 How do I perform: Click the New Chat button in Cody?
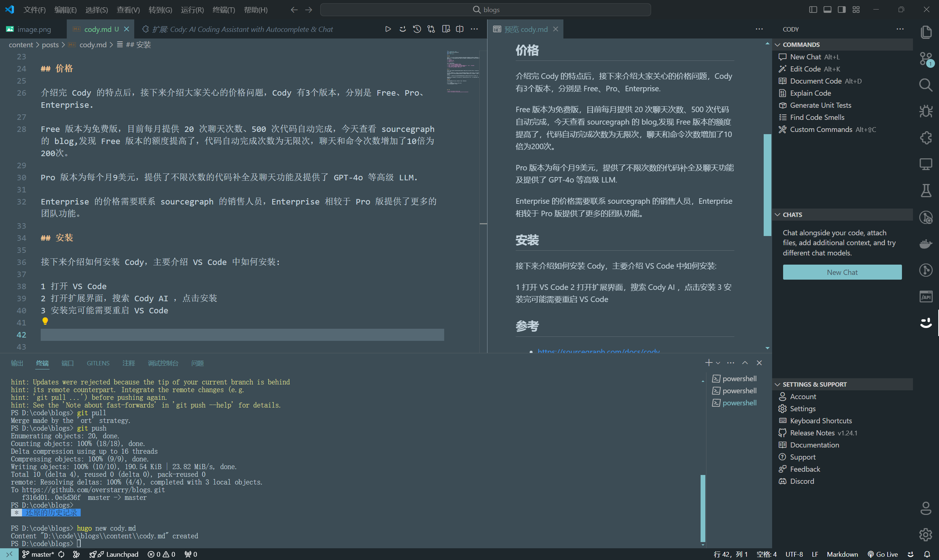841,272
